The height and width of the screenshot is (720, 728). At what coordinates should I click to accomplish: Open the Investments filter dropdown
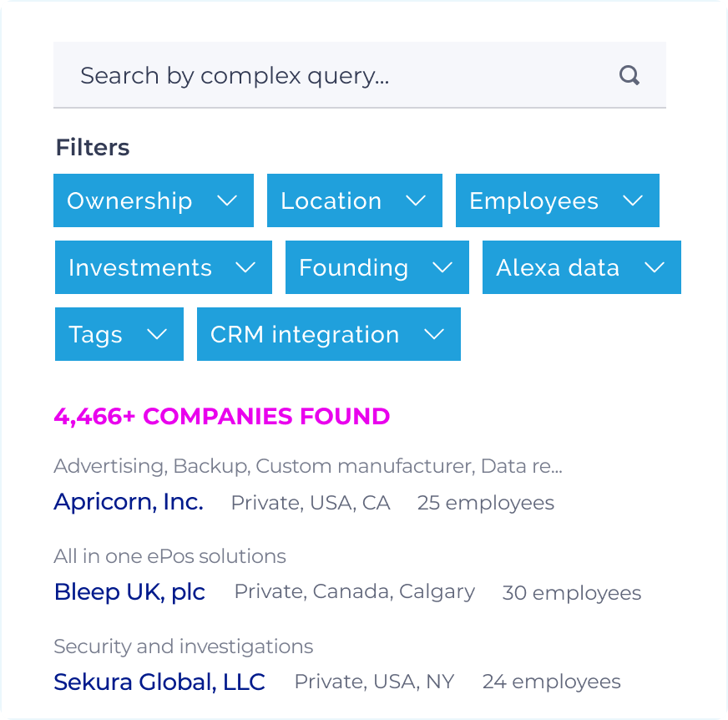point(163,267)
